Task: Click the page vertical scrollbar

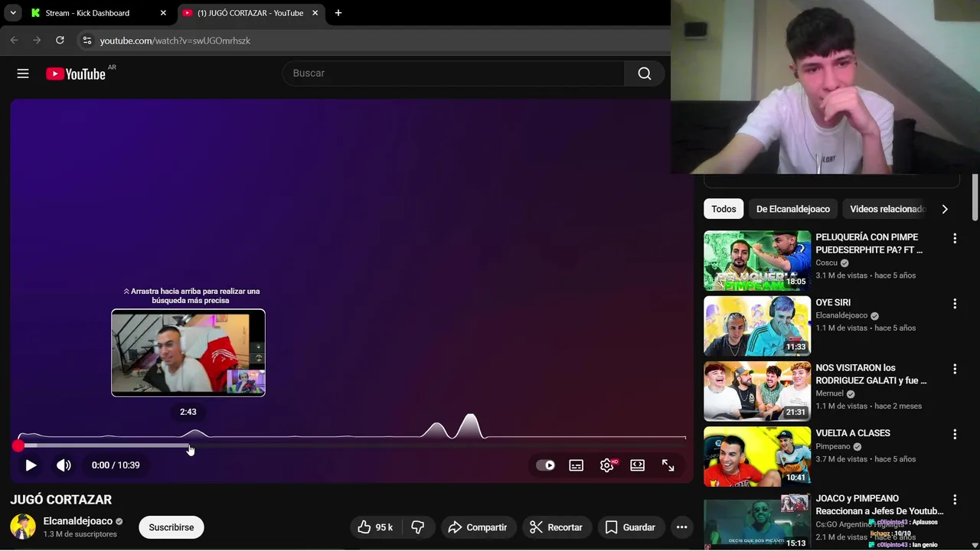Action: tap(975, 197)
